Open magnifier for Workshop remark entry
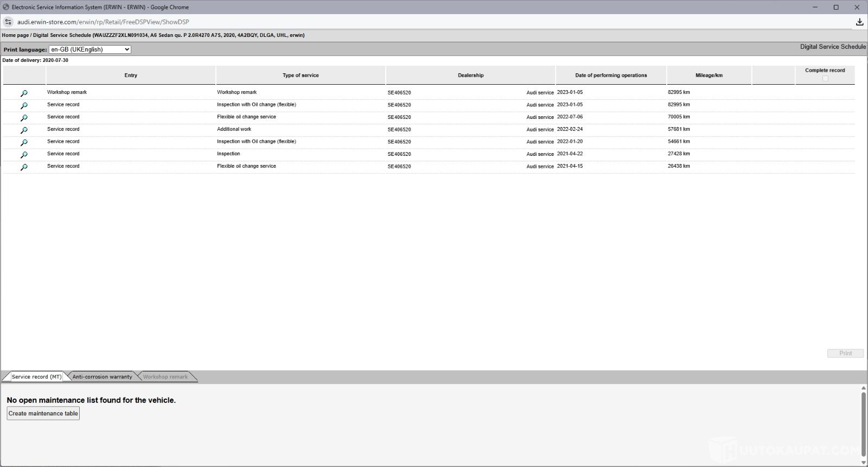The image size is (868, 467). [x=24, y=93]
